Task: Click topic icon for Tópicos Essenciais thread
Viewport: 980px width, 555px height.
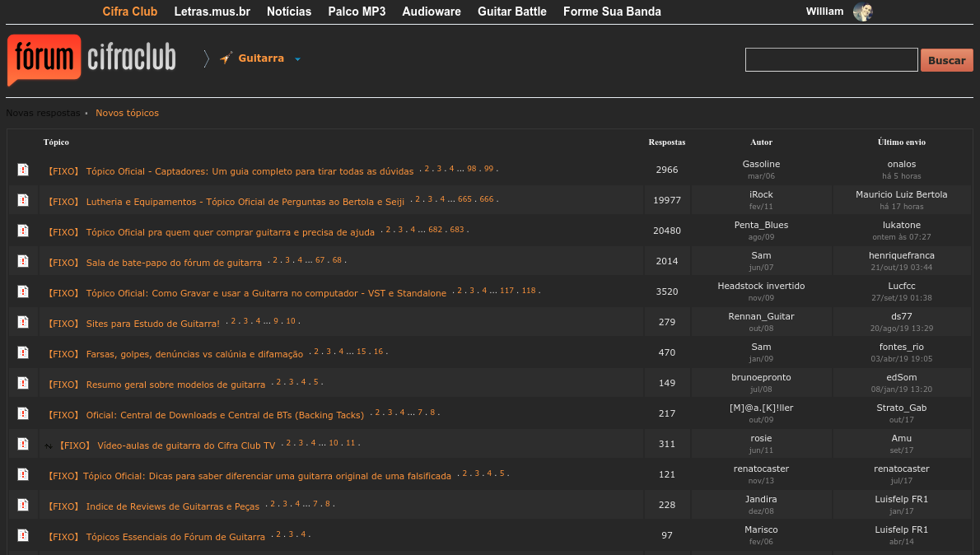Action: (23, 535)
